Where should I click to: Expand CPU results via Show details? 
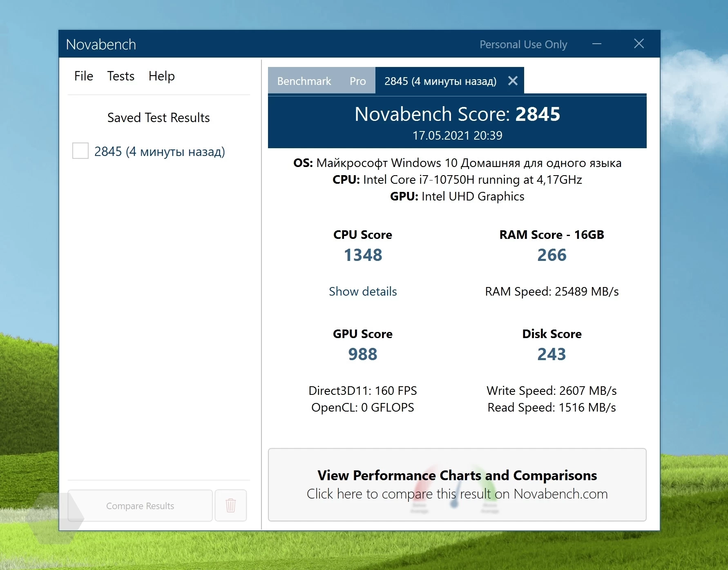coord(363,292)
